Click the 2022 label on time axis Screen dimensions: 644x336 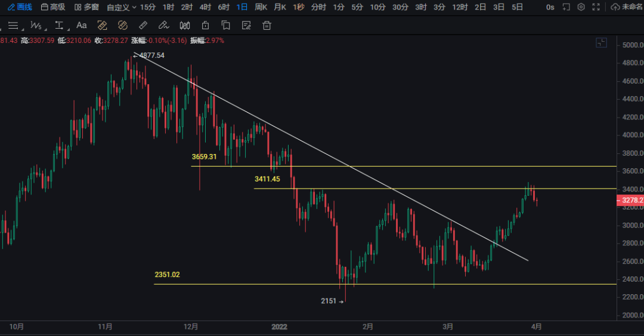tap(279, 327)
